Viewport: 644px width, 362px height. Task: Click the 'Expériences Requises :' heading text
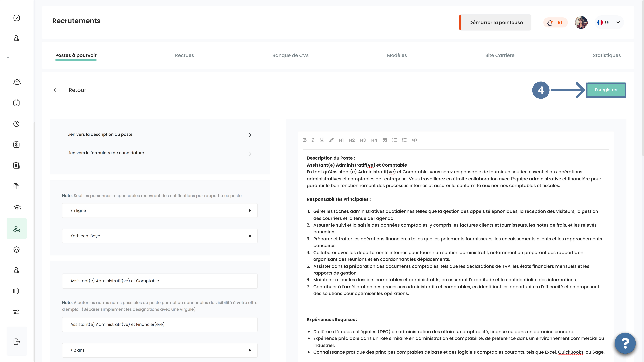[332, 320]
